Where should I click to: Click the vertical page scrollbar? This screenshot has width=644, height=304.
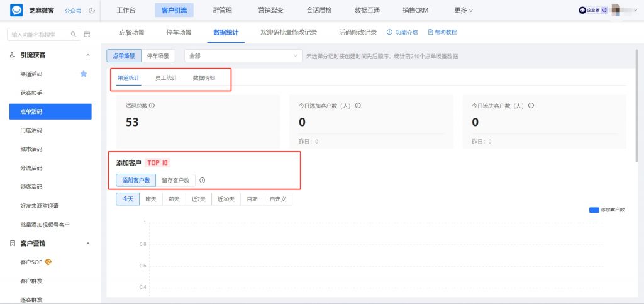tap(638, 104)
